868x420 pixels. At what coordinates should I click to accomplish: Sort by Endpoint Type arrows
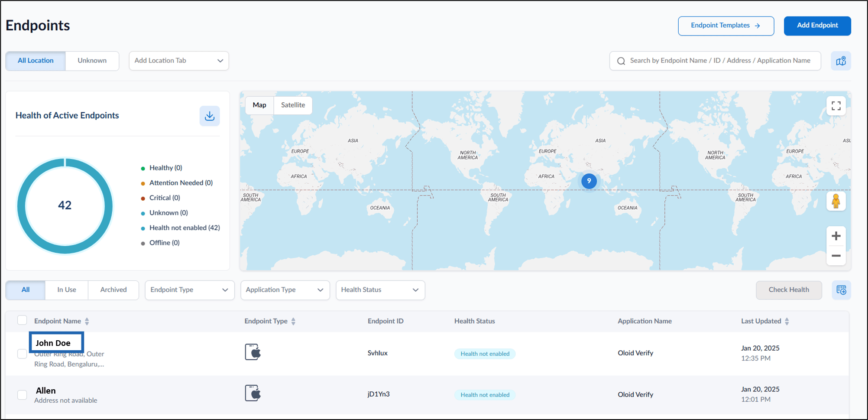tap(293, 321)
